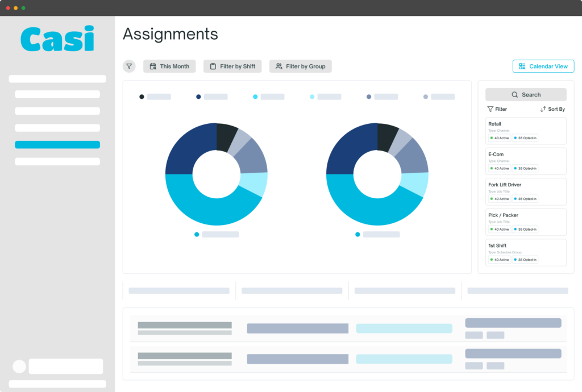
Task: Click the sort arrows icon beside Sort By
Action: click(543, 109)
